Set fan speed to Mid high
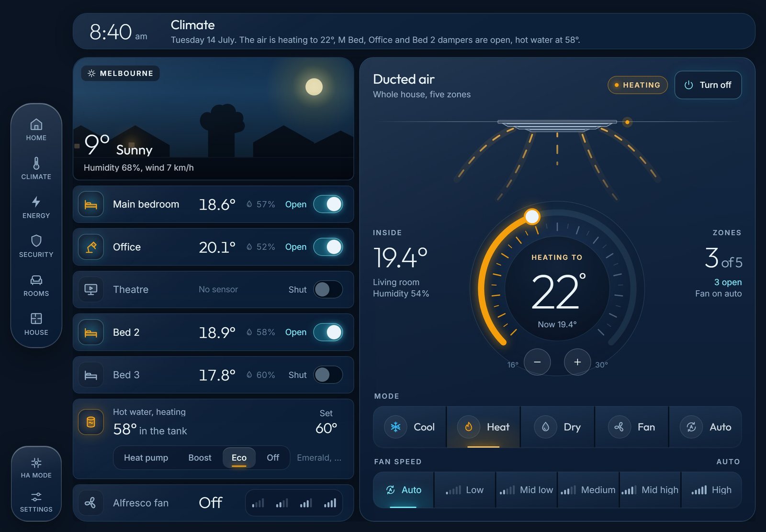 650,490
